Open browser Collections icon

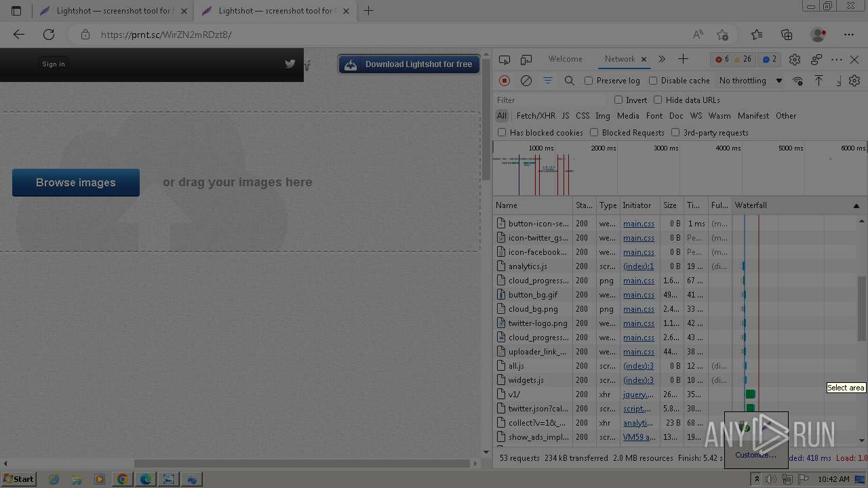787,35
